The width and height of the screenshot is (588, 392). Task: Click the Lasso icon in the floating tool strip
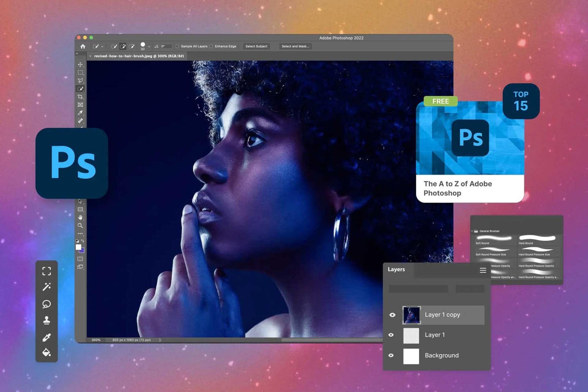47,304
